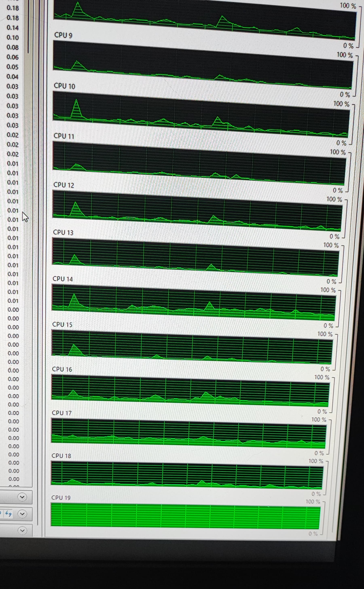364x589 pixels.
Task: Select the "CPU 18" label text
Action: (x=61, y=456)
